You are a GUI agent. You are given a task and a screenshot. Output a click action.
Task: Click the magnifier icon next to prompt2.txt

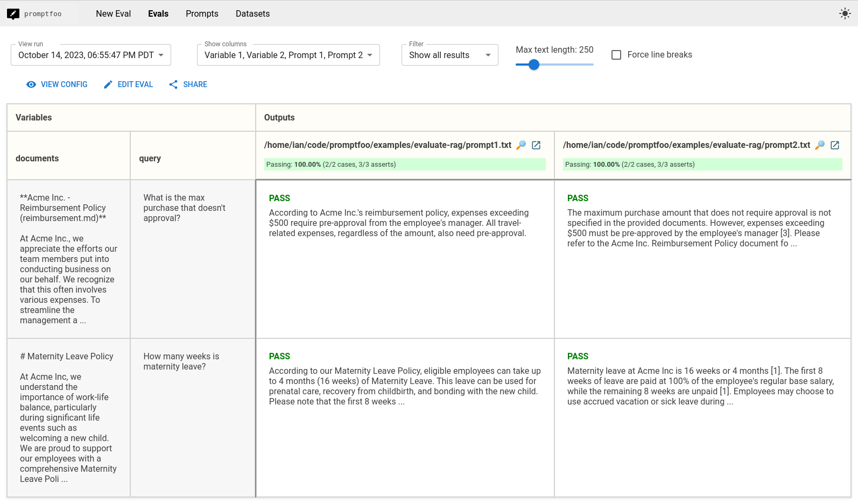pos(819,145)
